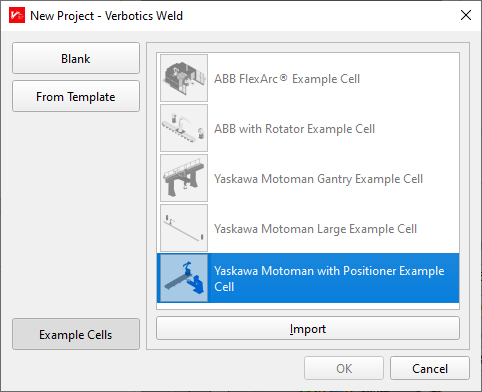Screen dimensions: 482x392
Task: Pick Yaskawa Motoman Gantry Example Cell label
Action: pyautogui.click(x=318, y=179)
